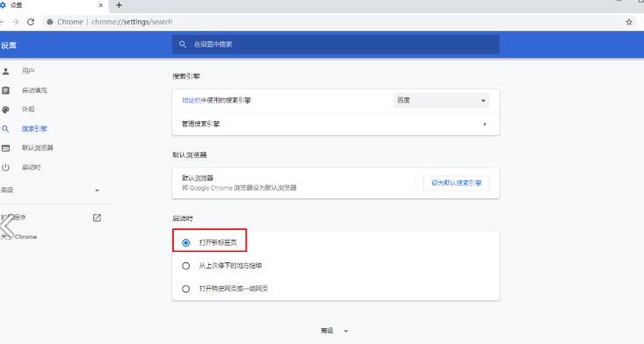644x344 pixels.
Task: Open the 用户 section in sidebar
Action: click(x=28, y=71)
